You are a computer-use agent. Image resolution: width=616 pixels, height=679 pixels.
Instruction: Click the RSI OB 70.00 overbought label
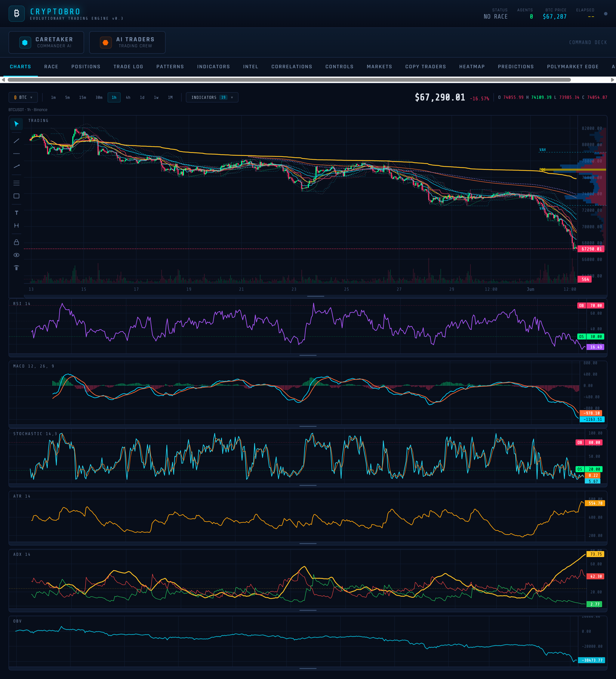coord(591,305)
